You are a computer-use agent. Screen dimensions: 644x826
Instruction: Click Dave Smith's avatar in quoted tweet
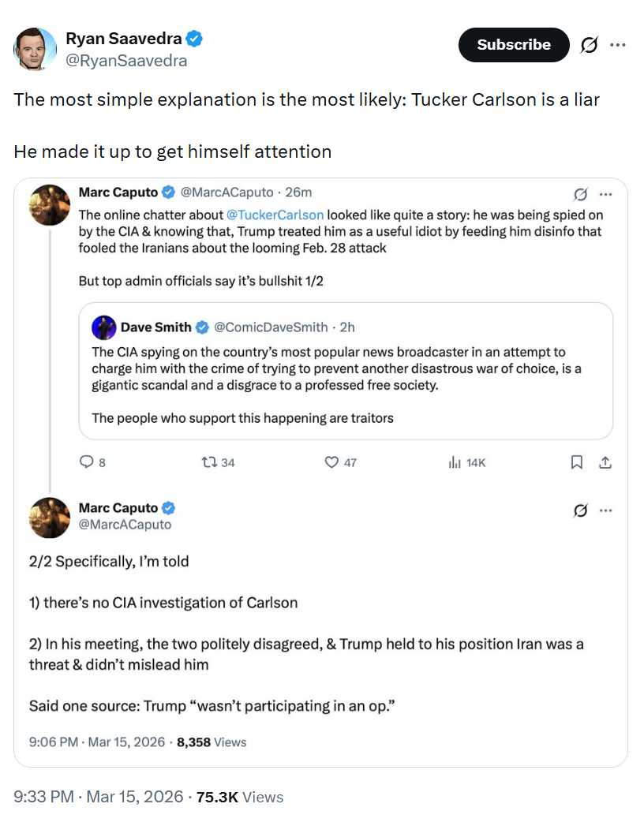(x=104, y=327)
